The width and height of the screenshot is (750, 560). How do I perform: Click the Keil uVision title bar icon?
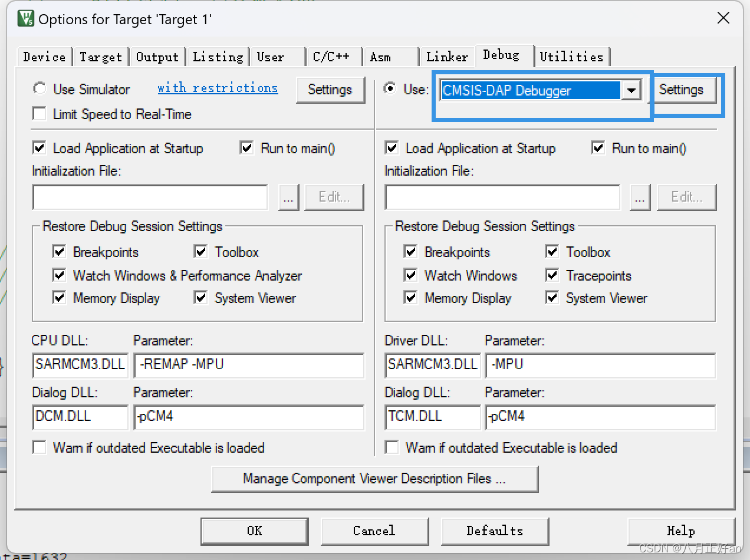pyautogui.click(x=26, y=19)
